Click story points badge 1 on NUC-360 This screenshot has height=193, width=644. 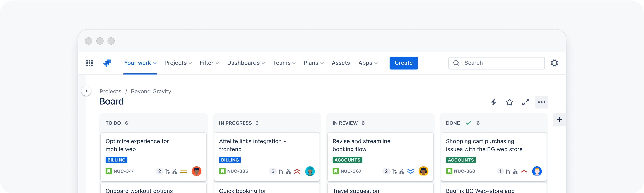click(x=500, y=171)
